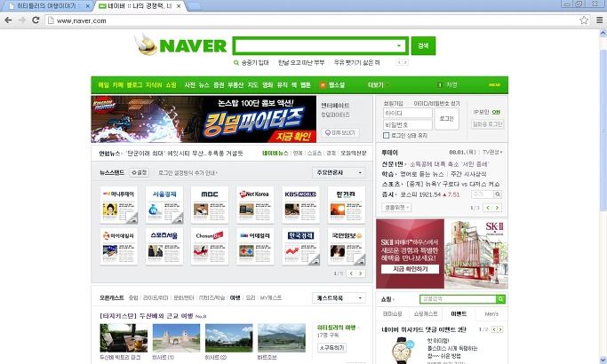Click the orange 웹소설 icon in menu bar
This screenshot has width=607, height=364.
(323, 85)
